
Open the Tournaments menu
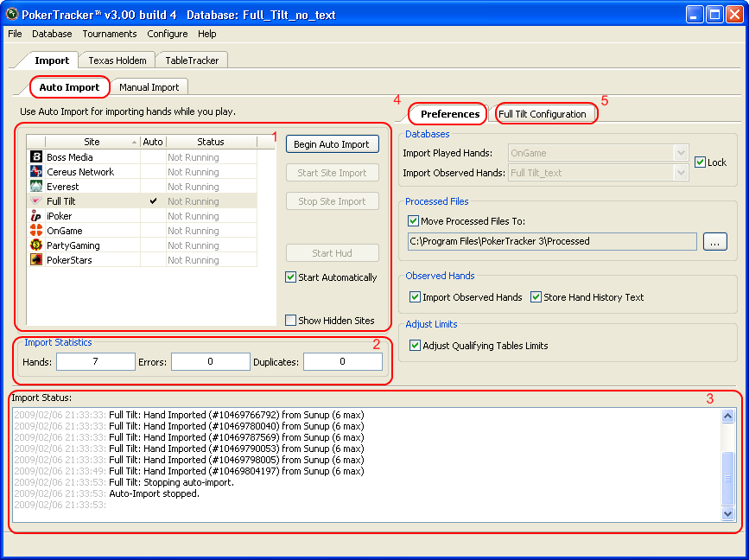click(110, 34)
